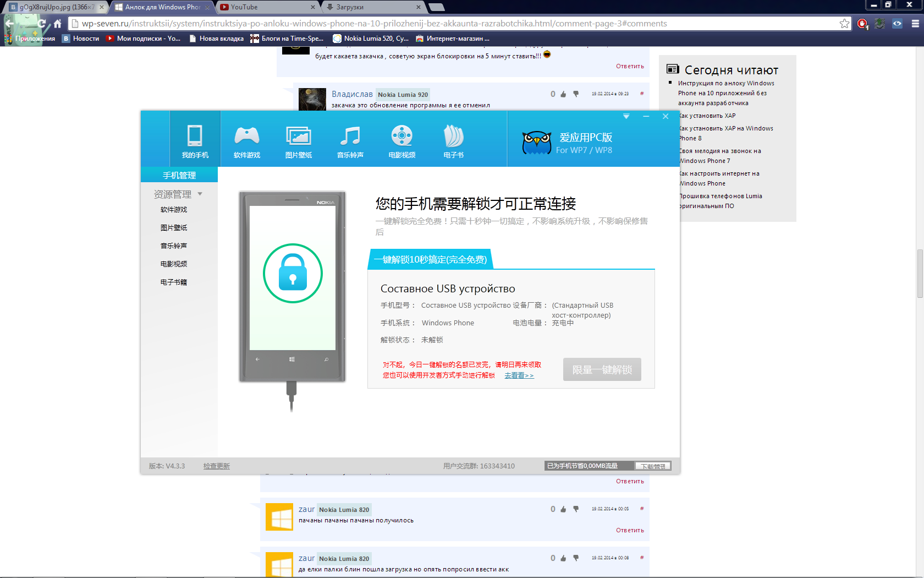Click the green padlock icon on phone image

click(293, 273)
